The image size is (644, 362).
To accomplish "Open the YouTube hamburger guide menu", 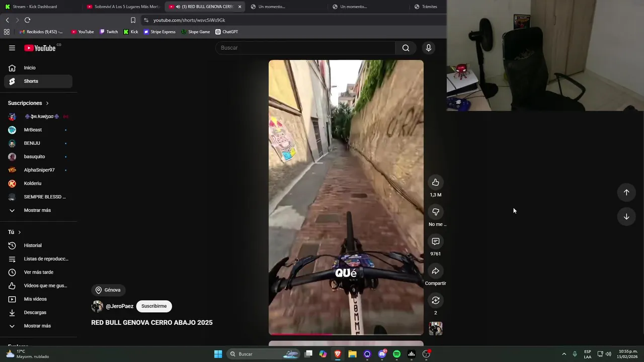I will tap(12, 48).
